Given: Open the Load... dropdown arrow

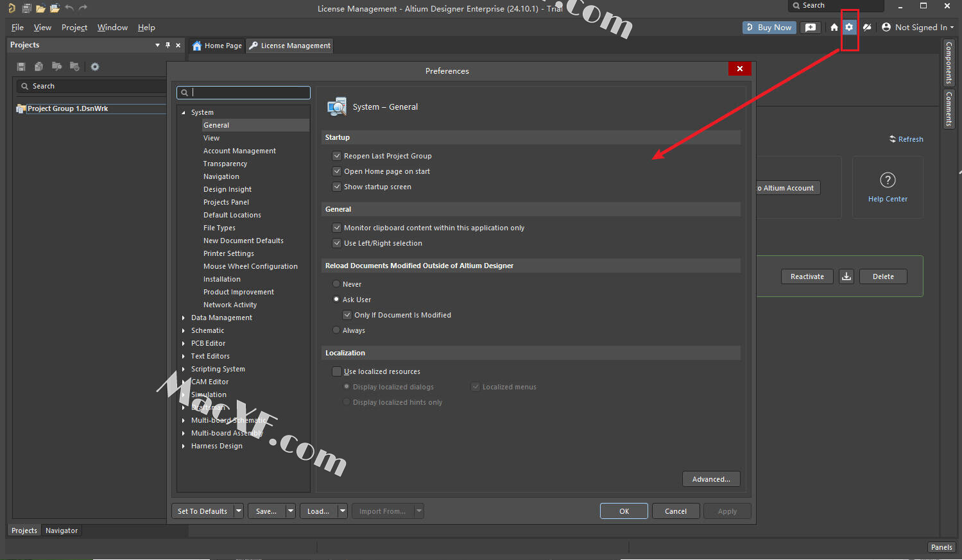Looking at the screenshot, I should tap(343, 511).
